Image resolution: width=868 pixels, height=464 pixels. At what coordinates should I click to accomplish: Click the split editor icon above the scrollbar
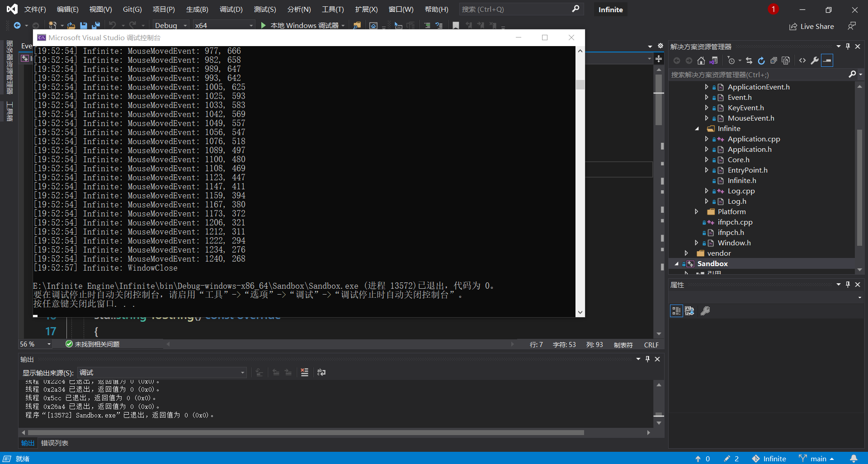pyautogui.click(x=659, y=59)
